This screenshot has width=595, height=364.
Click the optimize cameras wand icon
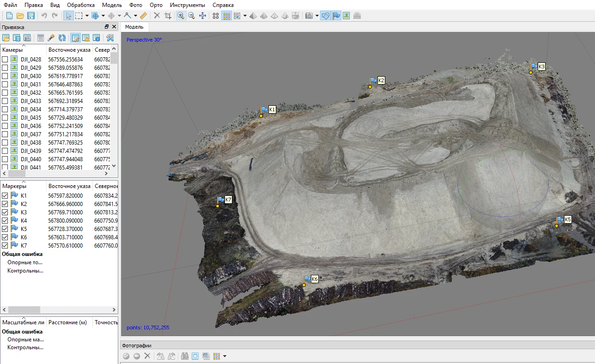pos(51,38)
